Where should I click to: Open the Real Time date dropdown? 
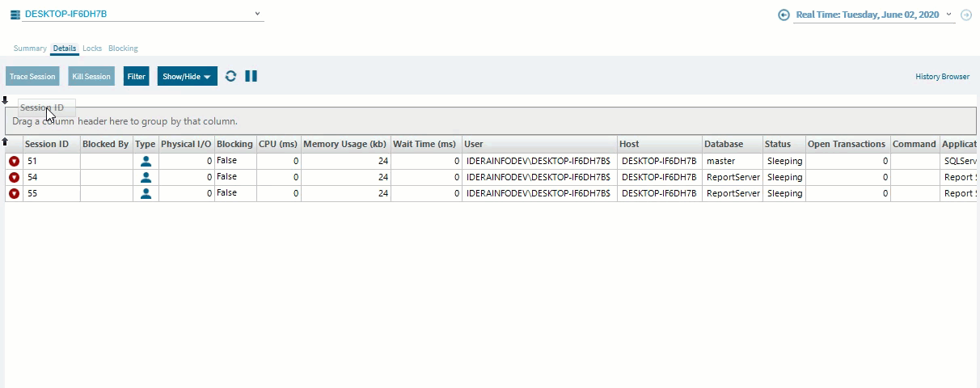(949, 15)
